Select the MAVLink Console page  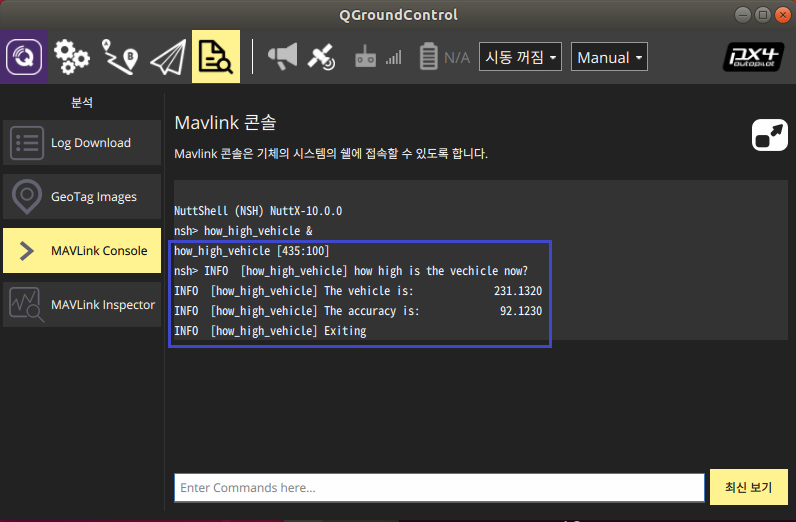[x=82, y=250]
